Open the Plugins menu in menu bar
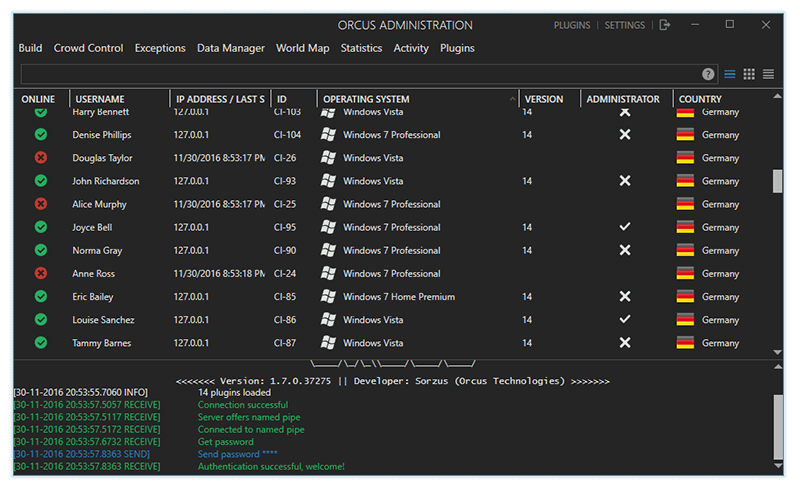Image resolution: width=800 pixels, height=492 pixels. tap(457, 48)
